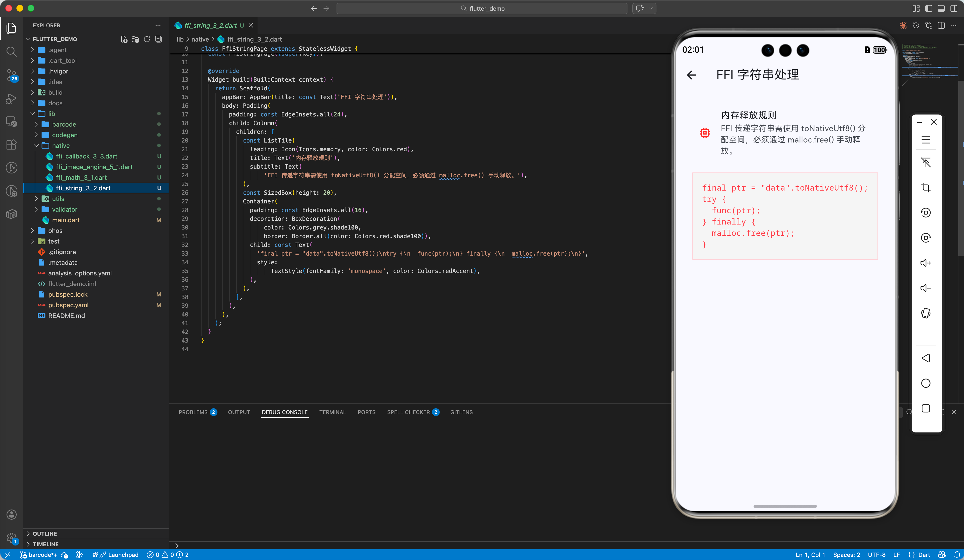The width and height of the screenshot is (964, 560).
Task: Expand the OUTLINE section
Action: click(x=45, y=533)
